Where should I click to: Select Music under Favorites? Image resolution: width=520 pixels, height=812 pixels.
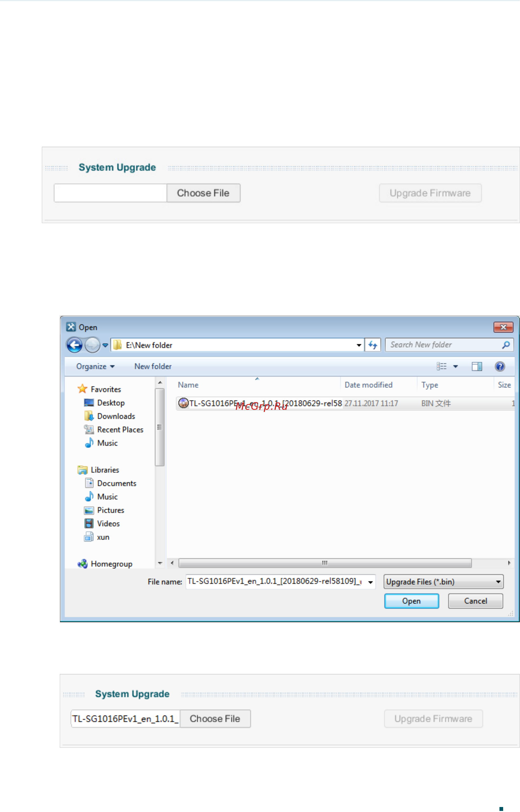pyautogui.click(x=101, y=443)
